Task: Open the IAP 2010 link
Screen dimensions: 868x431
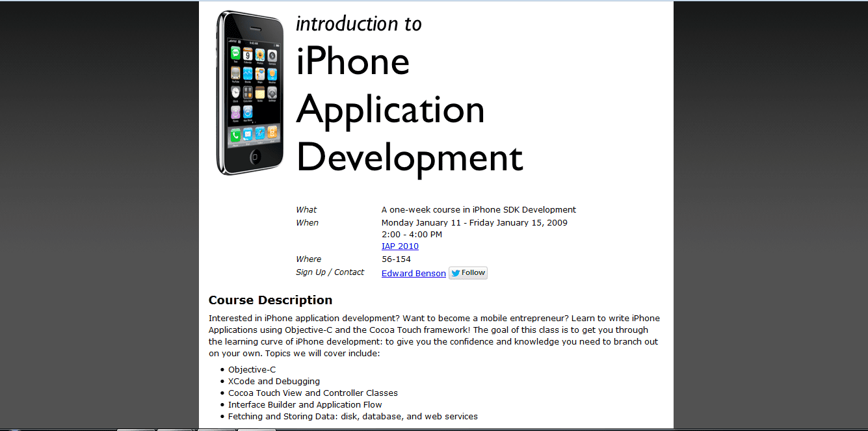Action: pyautogui.click(x=400, y=246)
